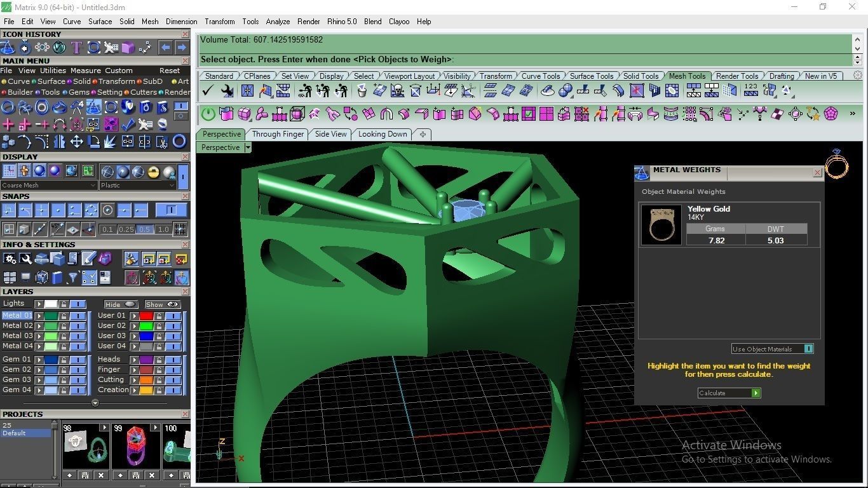Click the black checkmark icon in Mesh Tools toolbar
Screen dimensions: 868x488
[208, 91]
